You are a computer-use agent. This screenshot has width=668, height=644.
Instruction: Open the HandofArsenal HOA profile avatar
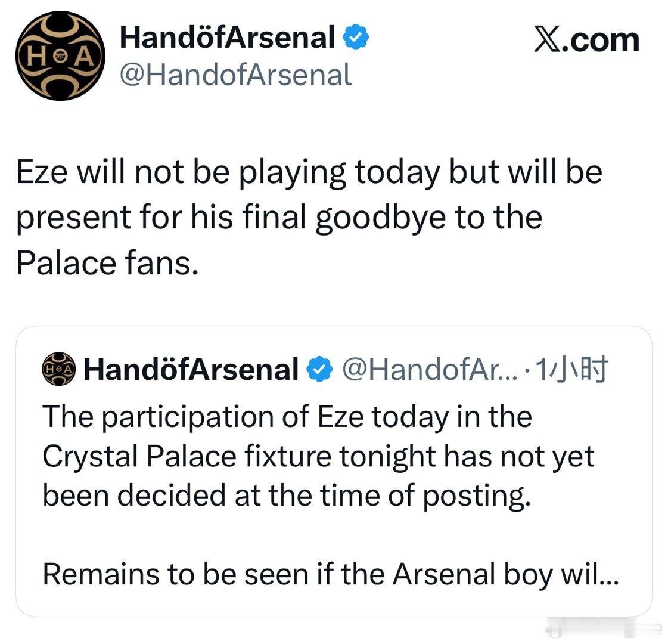(61, 56)
